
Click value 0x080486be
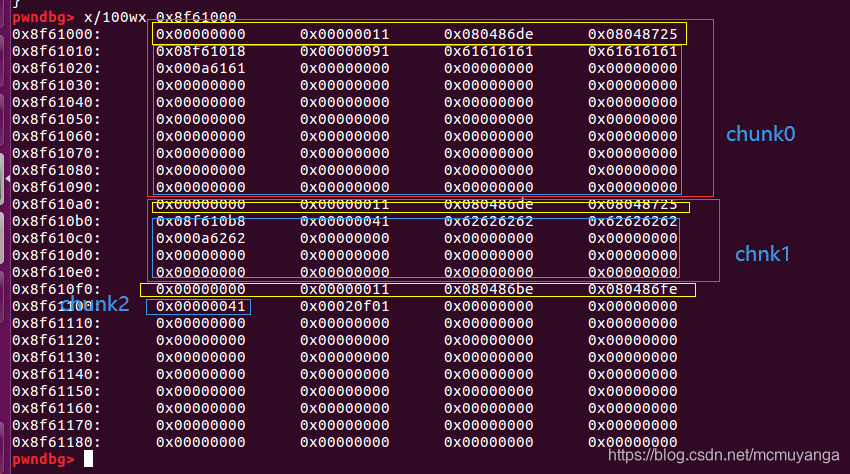[488, 289]
